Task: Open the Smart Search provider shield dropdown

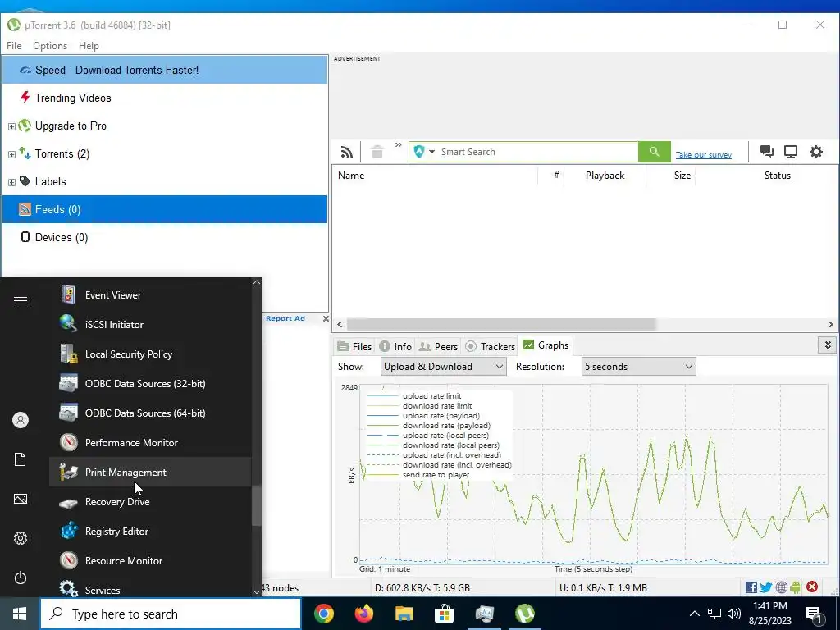Action: (424, 152)
